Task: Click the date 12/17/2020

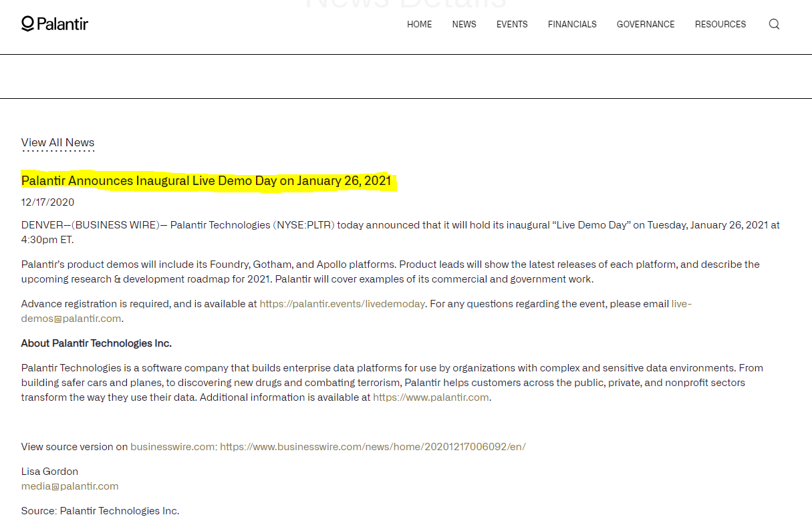Action: click(x=47, y=202)
